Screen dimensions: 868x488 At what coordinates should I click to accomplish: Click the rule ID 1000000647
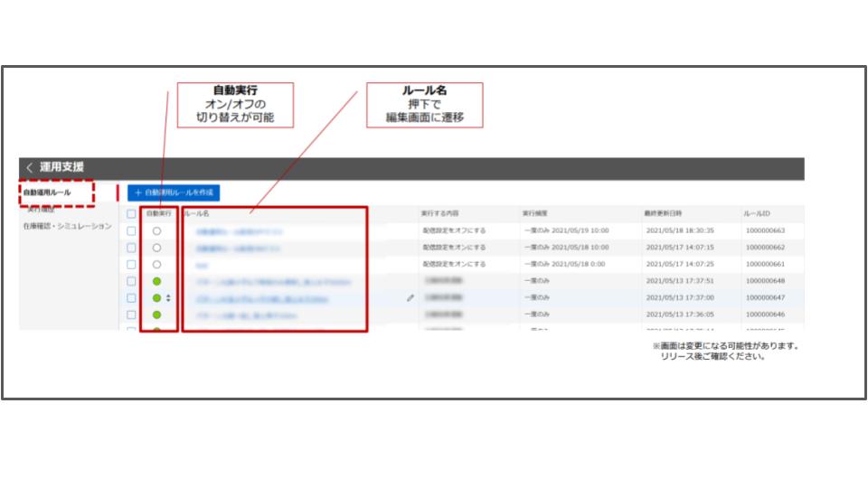point(765,297)
